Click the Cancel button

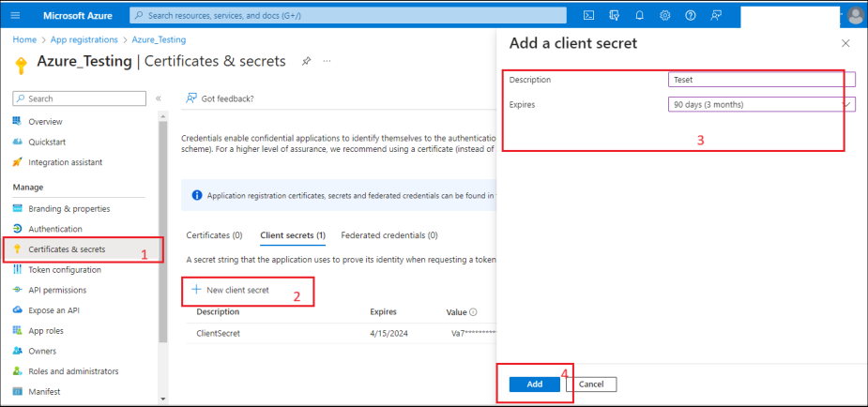pyautogui.click(x=590, y=384)
